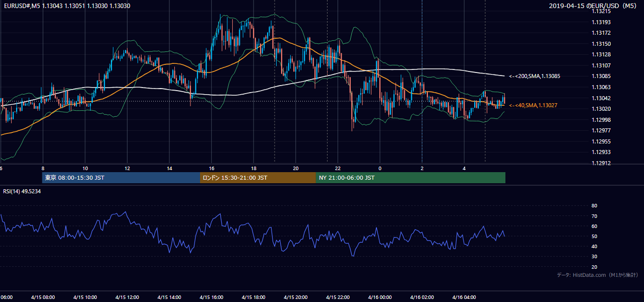This screenshot has width=644, height=302.
Task: Click price axis label 1.12933
Action: tap(601, 152)
